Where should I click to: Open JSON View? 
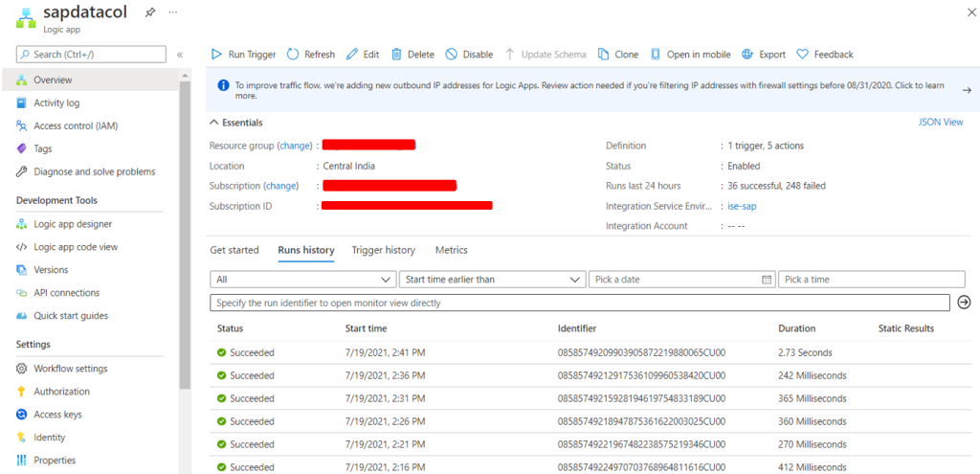pyautogui.click(x=941, y=122)
